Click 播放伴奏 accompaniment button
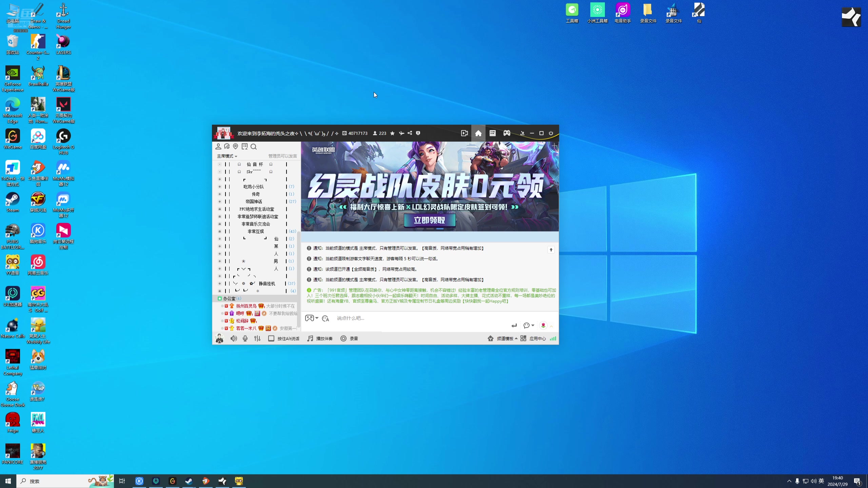 click(x=320, y=339)
